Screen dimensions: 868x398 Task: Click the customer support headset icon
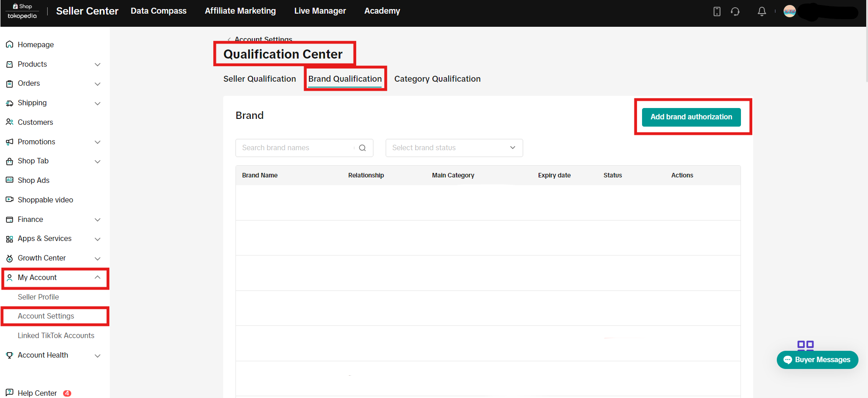(735, 11)
